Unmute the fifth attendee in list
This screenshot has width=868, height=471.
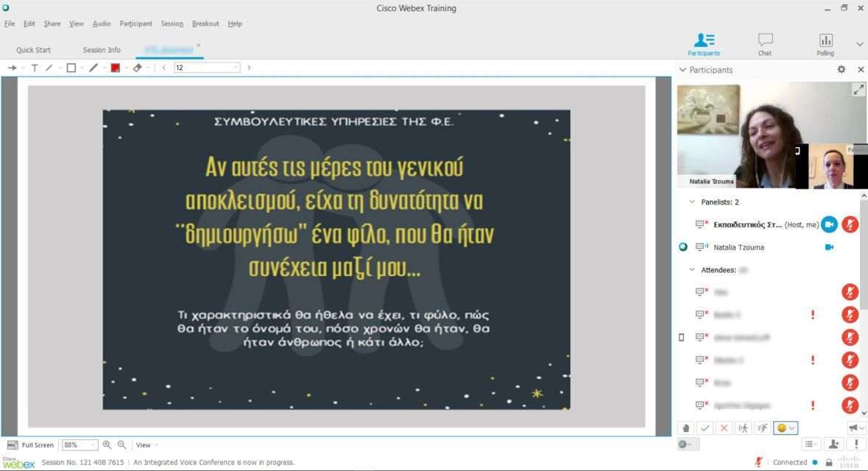(x=850, y=383)
